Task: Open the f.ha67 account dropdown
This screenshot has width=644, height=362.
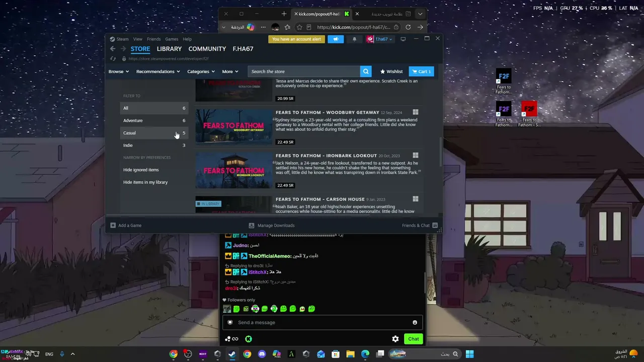Action: [379, 39]
